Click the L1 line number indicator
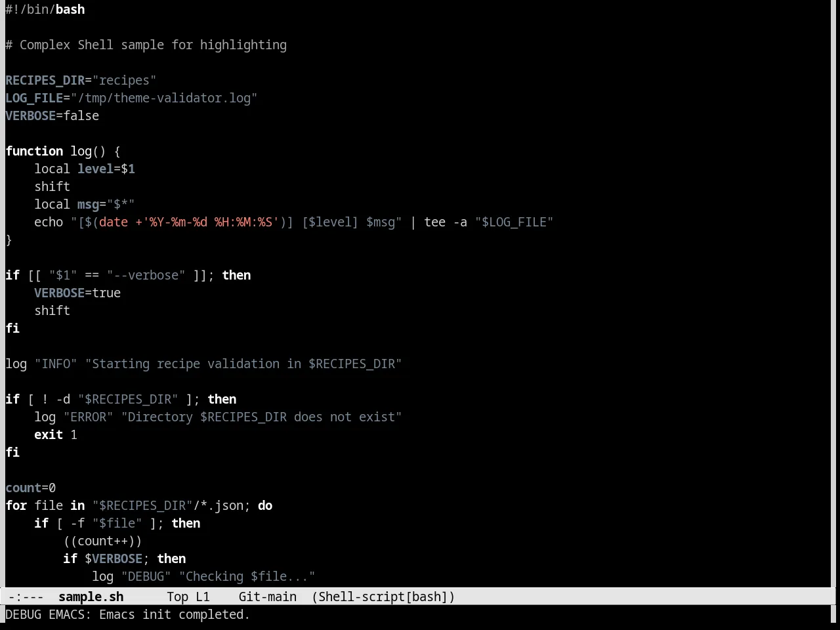The width and height of the screenshot is (840, 630). [x=203, y=597]
